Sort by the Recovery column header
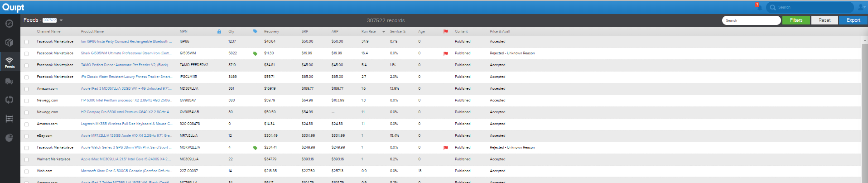868x183 pixels. click(271, 32)
